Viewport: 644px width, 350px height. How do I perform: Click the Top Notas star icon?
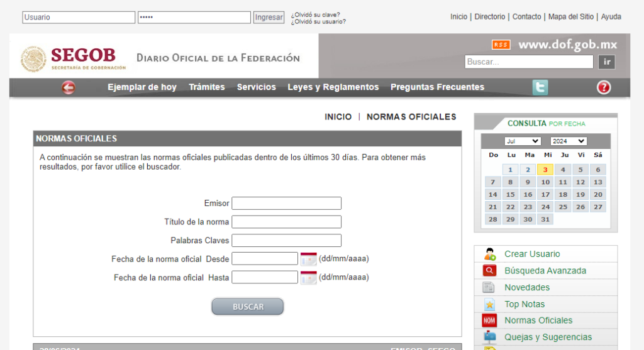(x=489, y=304)
